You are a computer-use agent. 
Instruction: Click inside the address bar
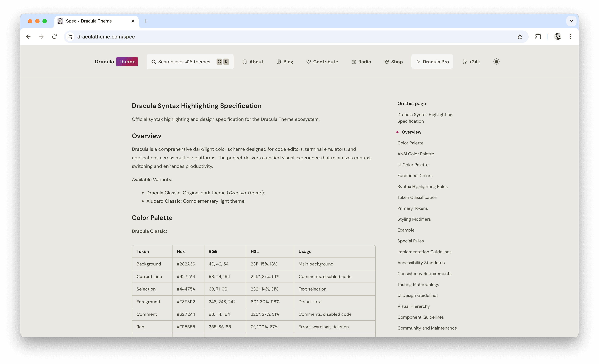tap(170, 36)
